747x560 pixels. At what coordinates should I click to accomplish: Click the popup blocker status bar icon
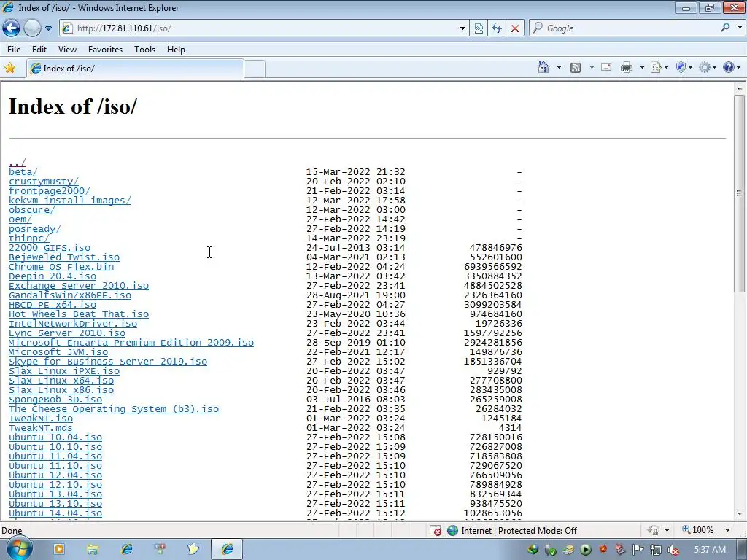436,531
